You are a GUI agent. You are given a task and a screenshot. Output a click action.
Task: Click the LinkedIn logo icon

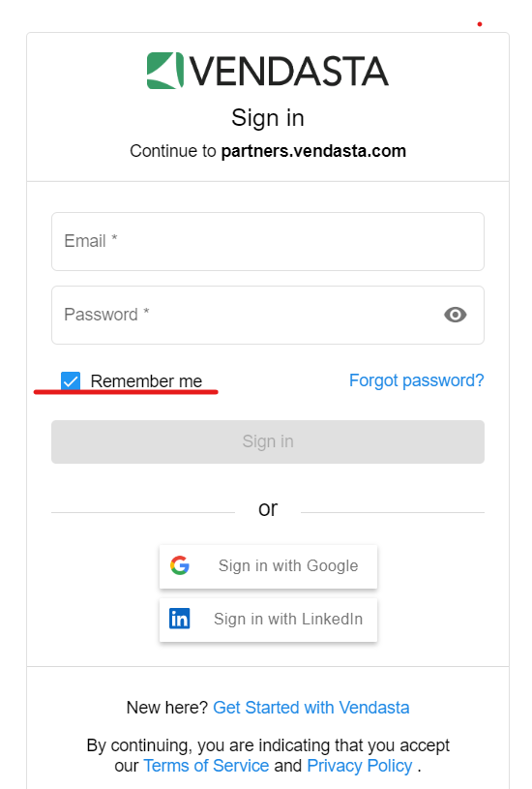point(180,619)
